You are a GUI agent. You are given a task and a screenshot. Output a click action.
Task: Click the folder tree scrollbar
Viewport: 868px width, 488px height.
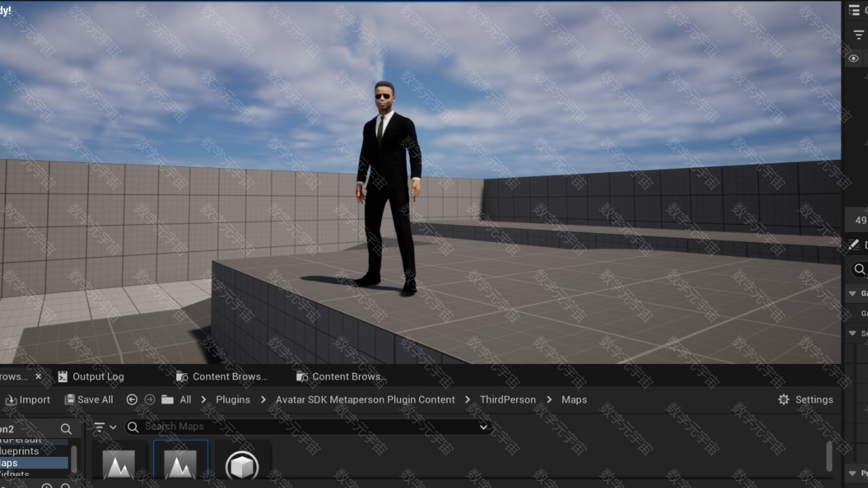73,459
